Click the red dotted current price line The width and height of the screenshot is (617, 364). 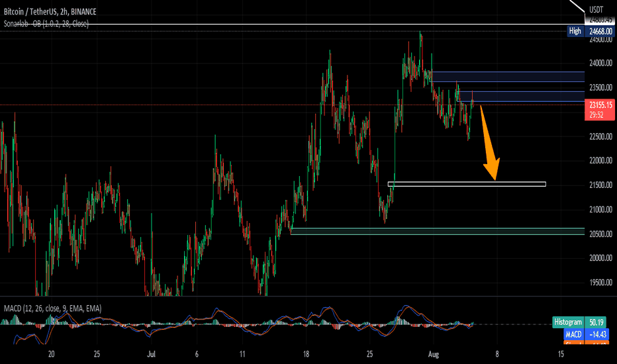pyautogui.click(x=292, y=105)
